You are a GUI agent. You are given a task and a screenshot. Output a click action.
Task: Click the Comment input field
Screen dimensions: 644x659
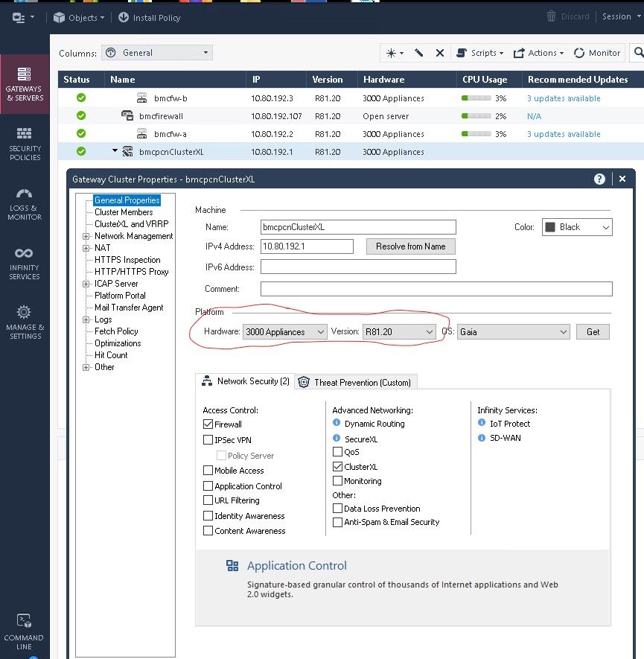436,289
